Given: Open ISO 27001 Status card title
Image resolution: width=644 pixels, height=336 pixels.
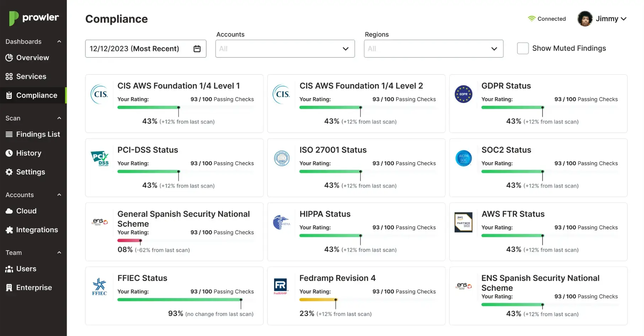Looking at the screenshot, I should [333, 150].
